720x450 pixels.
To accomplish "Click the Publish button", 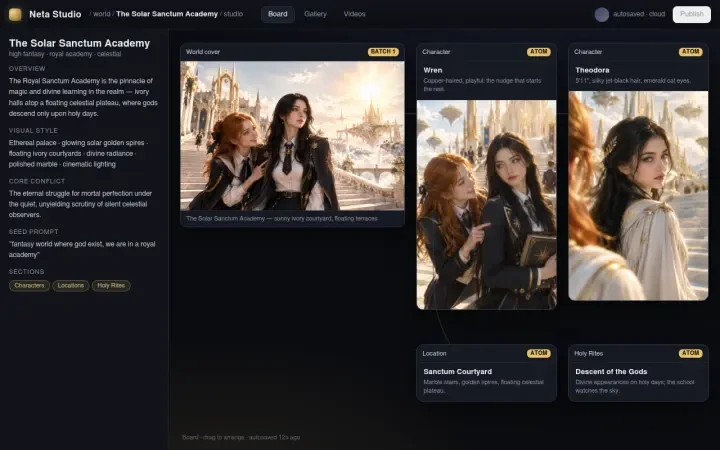I will coord(692,14).
